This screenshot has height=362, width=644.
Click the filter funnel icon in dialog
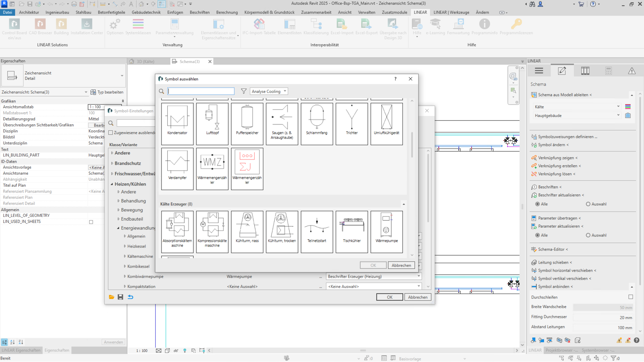[244, 91]
